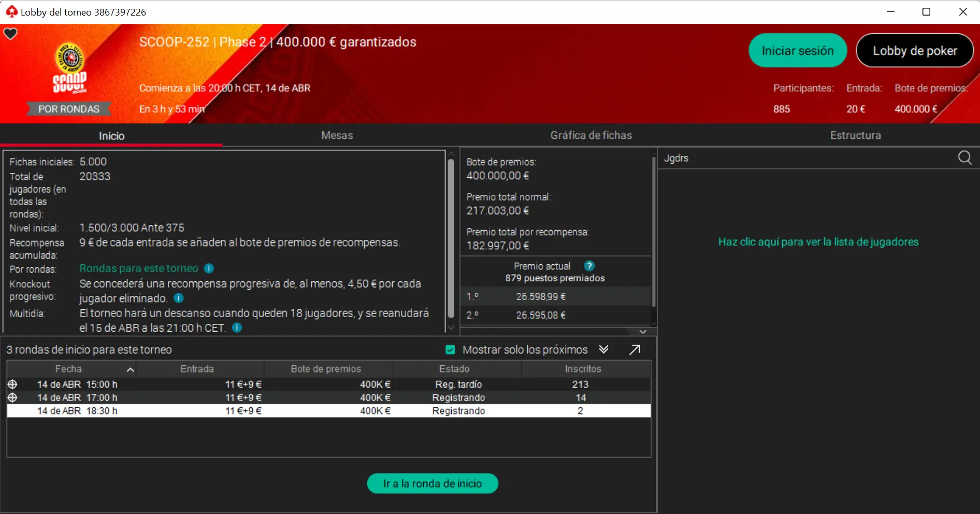
Task: Click the PokerStars logo in title bar
Action: click(x=11, y=11)
